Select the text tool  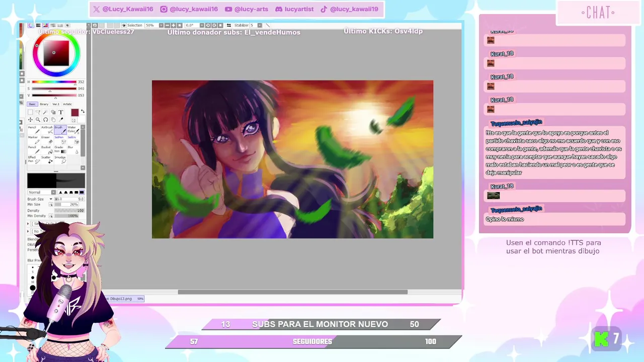coord(61,112)
